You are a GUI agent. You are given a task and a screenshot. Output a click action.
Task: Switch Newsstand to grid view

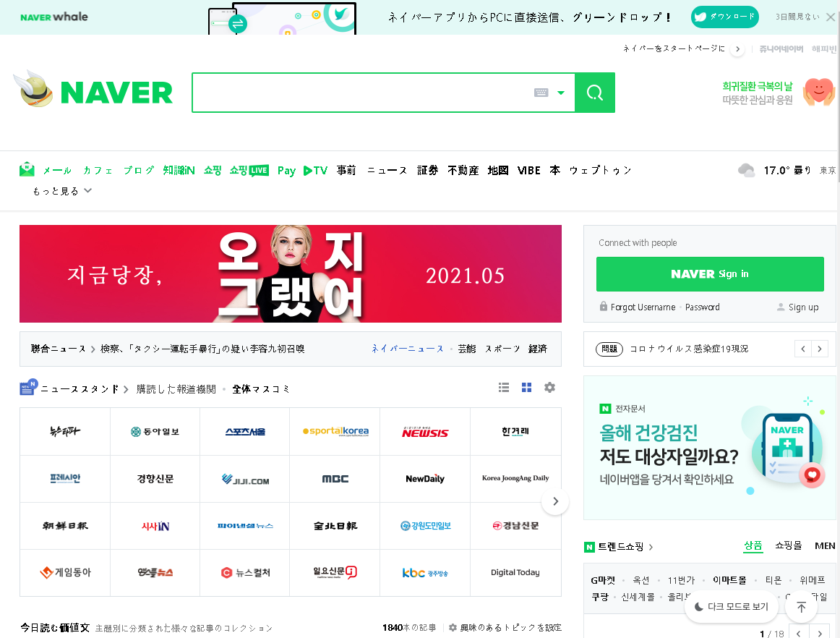pos(526,388)
